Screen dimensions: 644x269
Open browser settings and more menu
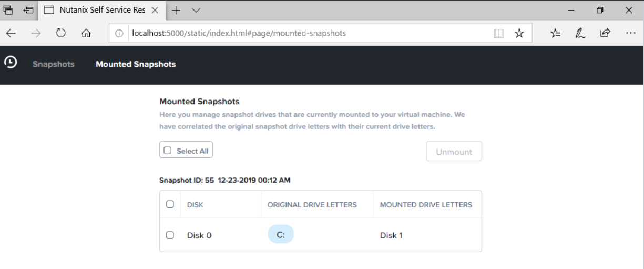click(x=631, y=33)
